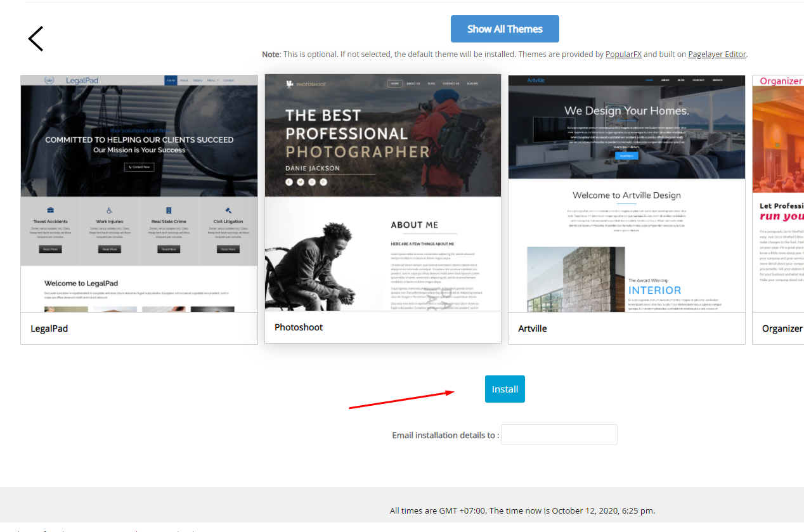804x532 pixels.
Task: Click the building icon above Real State Crime
Action: (x=169, y=211)
